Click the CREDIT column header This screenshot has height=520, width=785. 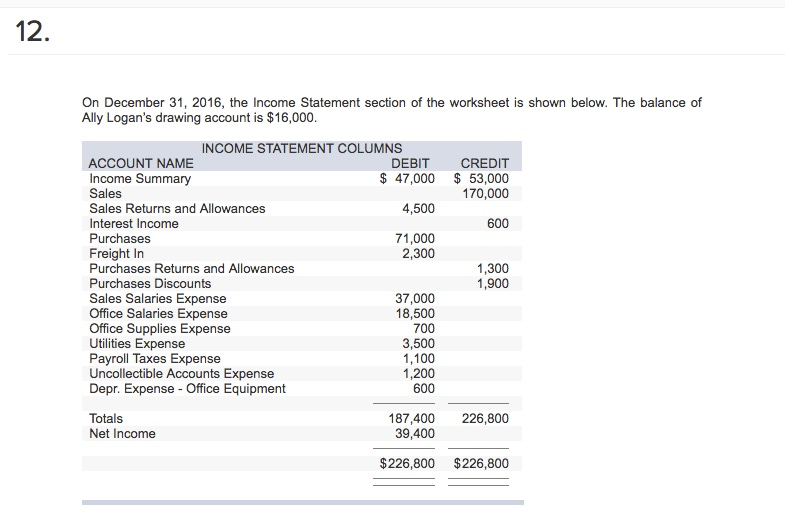(x=484, y=164)
